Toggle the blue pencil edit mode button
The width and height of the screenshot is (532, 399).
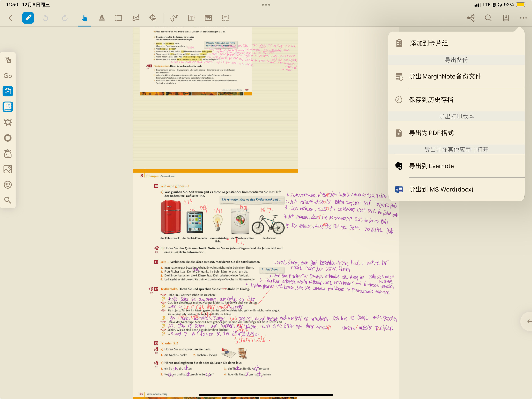(x=28, y=18)
